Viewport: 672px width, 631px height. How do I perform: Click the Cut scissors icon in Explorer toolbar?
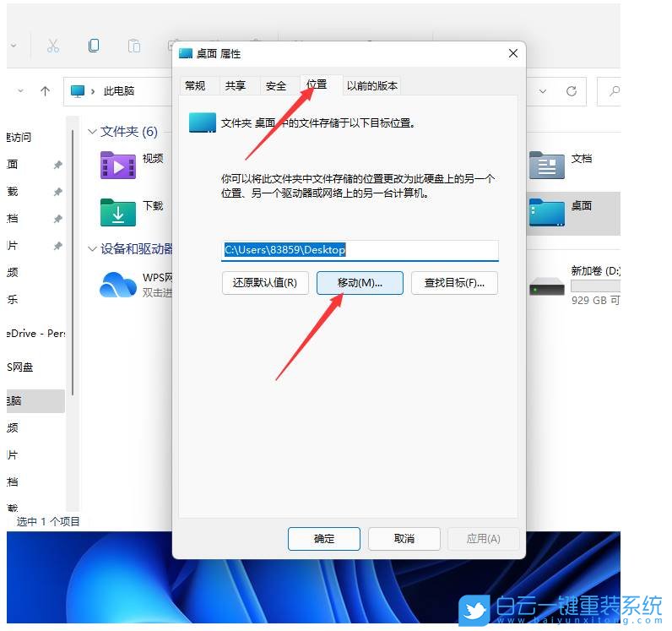click(53, 46)
